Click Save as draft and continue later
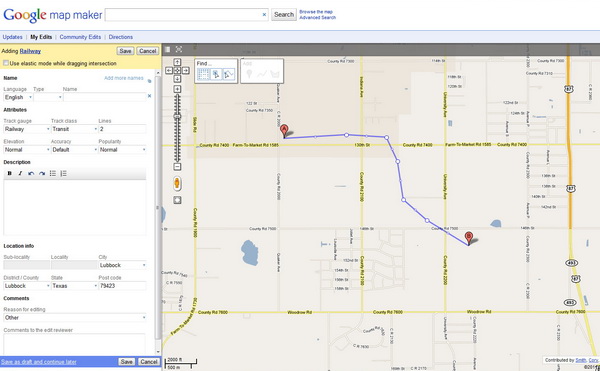This screenshot has height=371, width=600. click(39, 362)
